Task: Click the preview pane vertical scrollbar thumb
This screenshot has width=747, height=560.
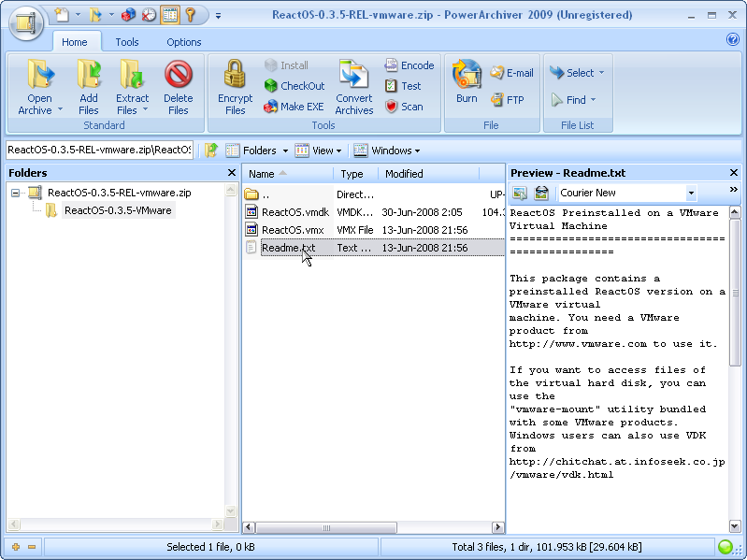Action: (735, 293)
